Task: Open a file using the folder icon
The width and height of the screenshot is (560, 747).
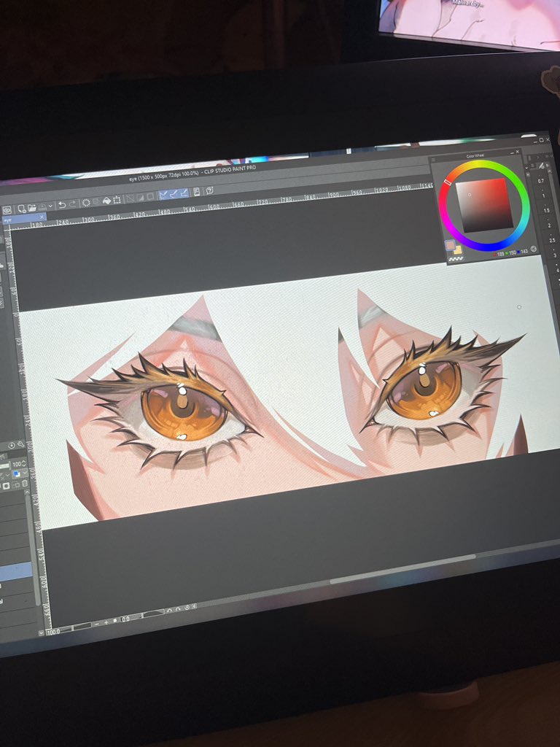Action: (x=32, y=208)
